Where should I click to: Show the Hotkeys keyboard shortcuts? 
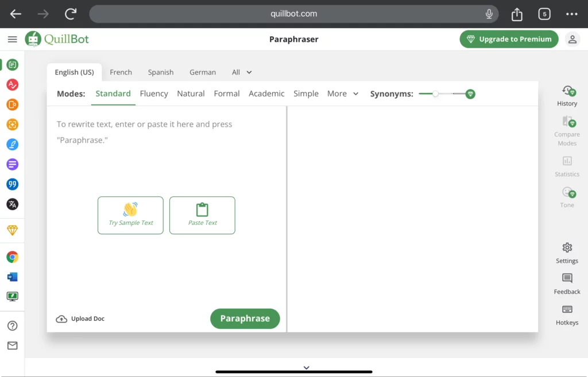567,315
